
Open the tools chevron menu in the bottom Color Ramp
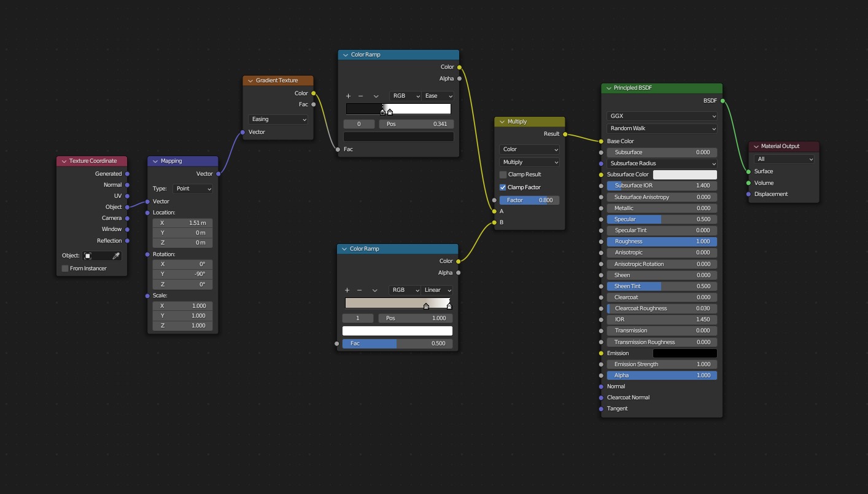pos(374,290)
